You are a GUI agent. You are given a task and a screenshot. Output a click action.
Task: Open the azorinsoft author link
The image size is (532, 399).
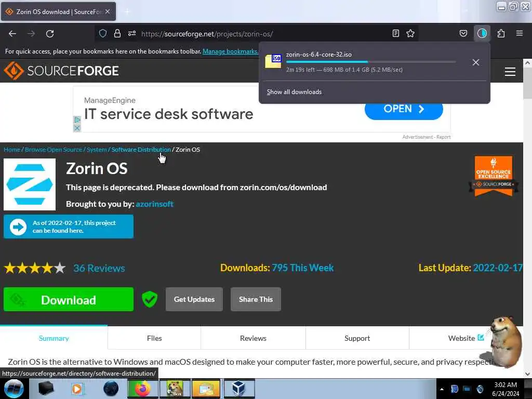154,204
